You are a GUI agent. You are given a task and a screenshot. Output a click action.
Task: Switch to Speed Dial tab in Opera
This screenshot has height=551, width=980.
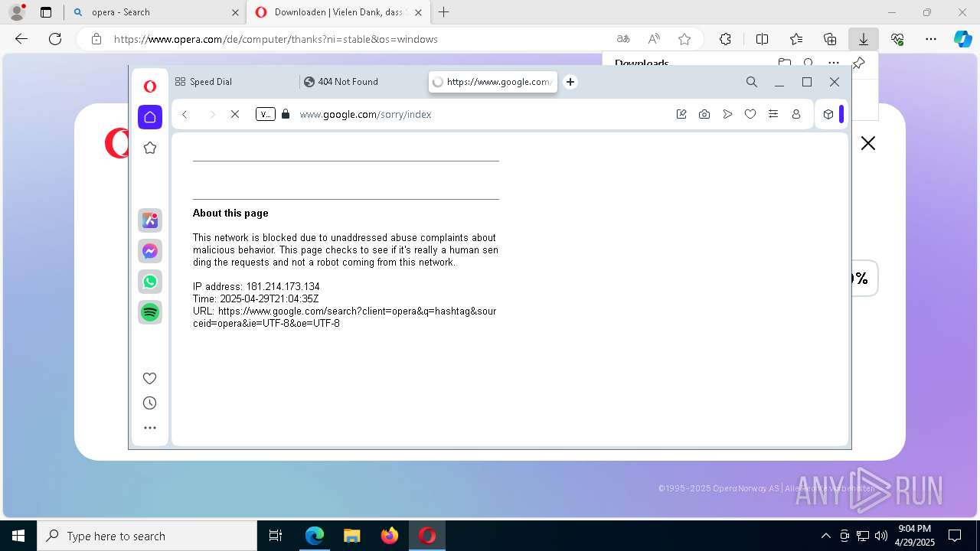pyautogui.click(x=234, y=82)
